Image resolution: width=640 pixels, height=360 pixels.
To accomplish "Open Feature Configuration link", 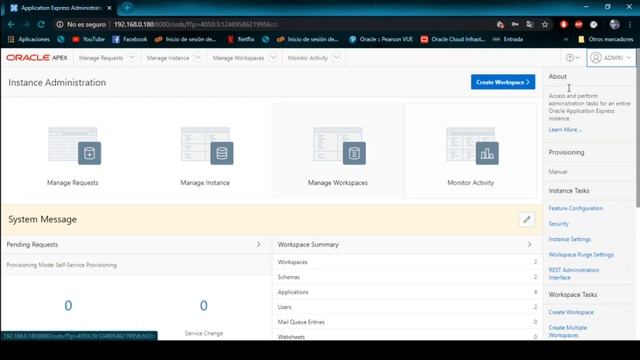I will [576, 208].
